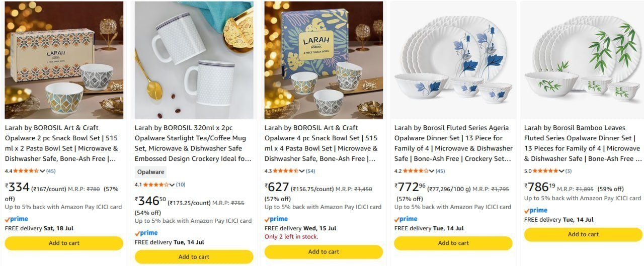Click star rating of Ageria Dinner Set
The image size is (644, 266).
click(x=416, y=171)
